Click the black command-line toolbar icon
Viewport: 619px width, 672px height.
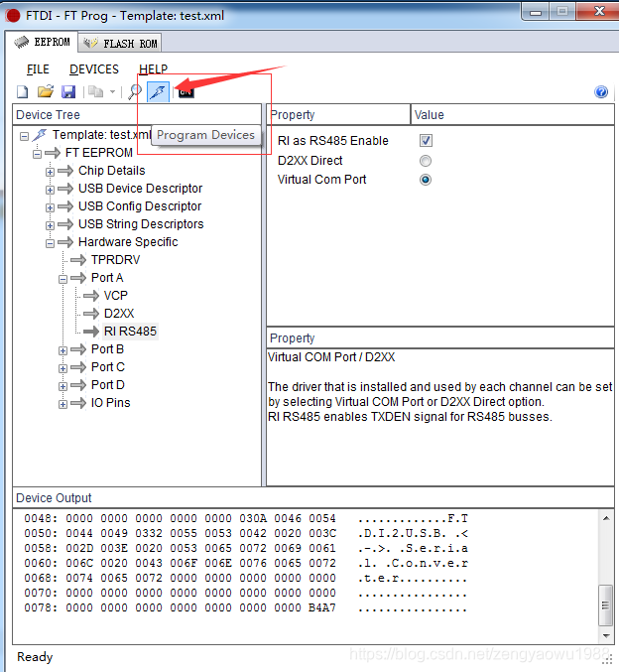(186, 91)
